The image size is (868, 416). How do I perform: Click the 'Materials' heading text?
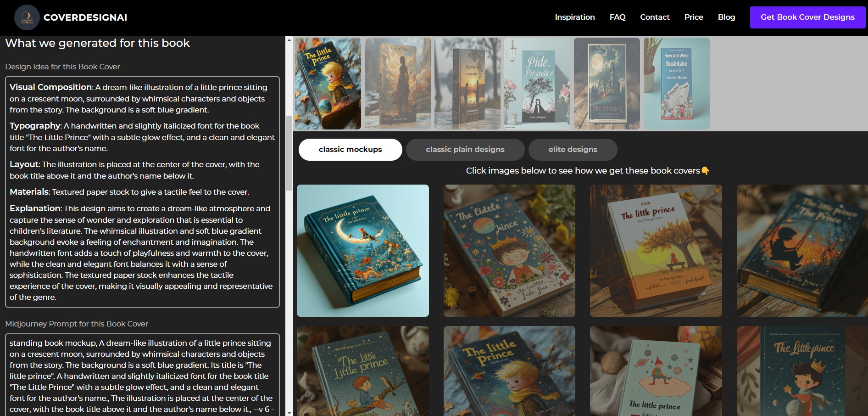(x=29, y=192)
